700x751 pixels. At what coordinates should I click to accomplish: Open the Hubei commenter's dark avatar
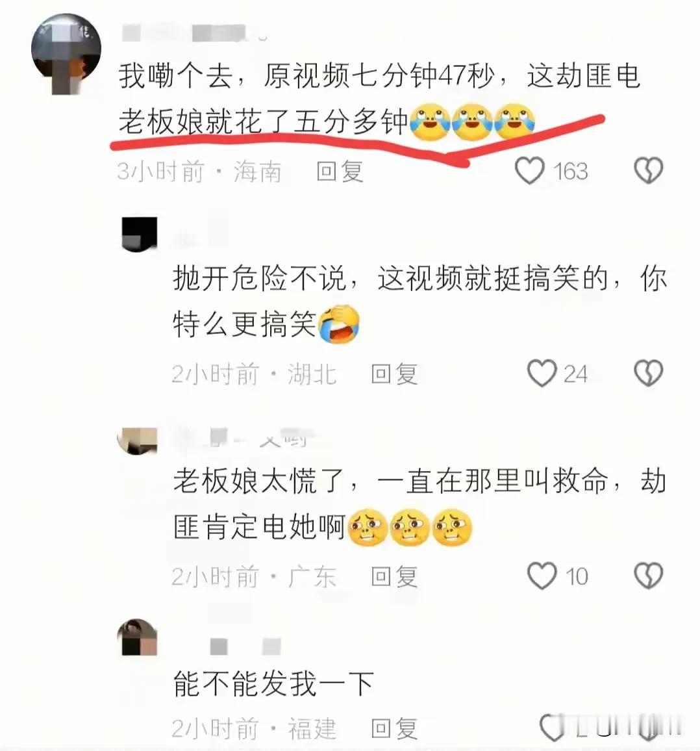(140, 235)
